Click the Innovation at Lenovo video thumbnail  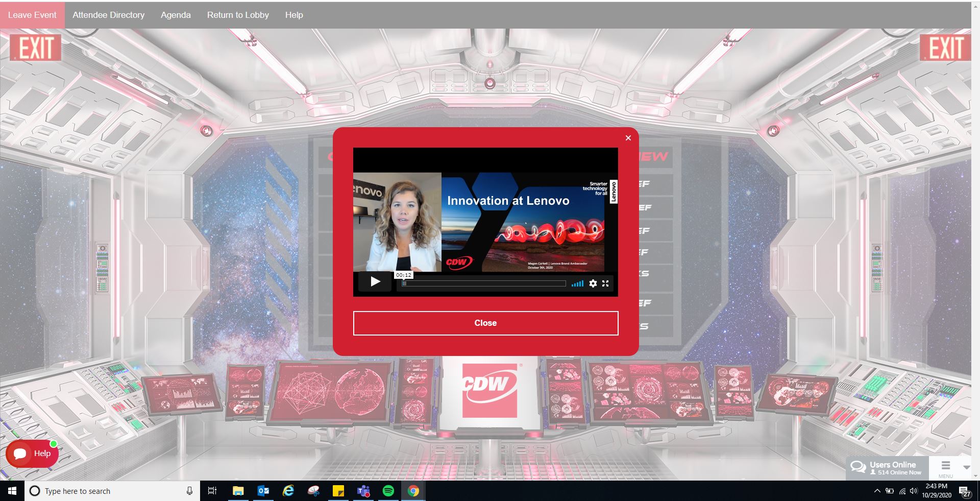[485, 222]
